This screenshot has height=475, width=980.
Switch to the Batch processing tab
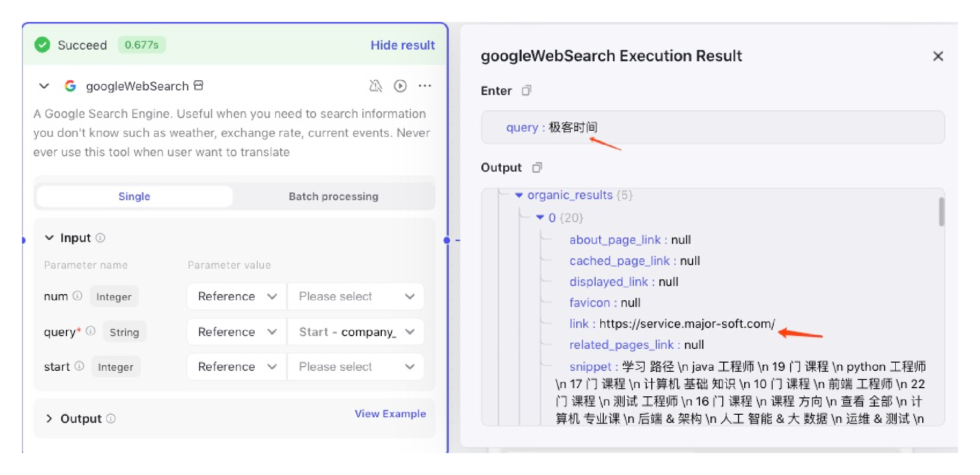pyautogui.click(x=333, y=197)
